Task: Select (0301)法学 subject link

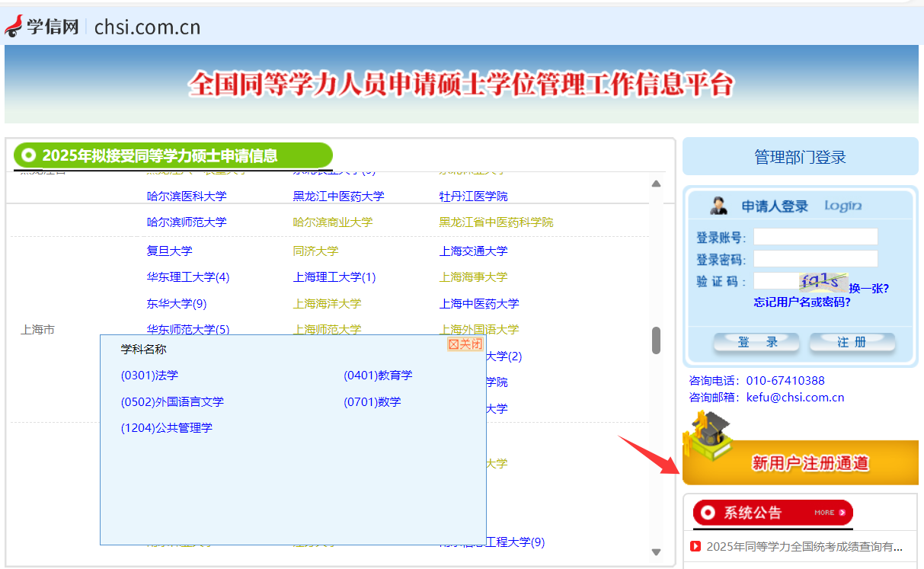Action: (x=149, y=376)
